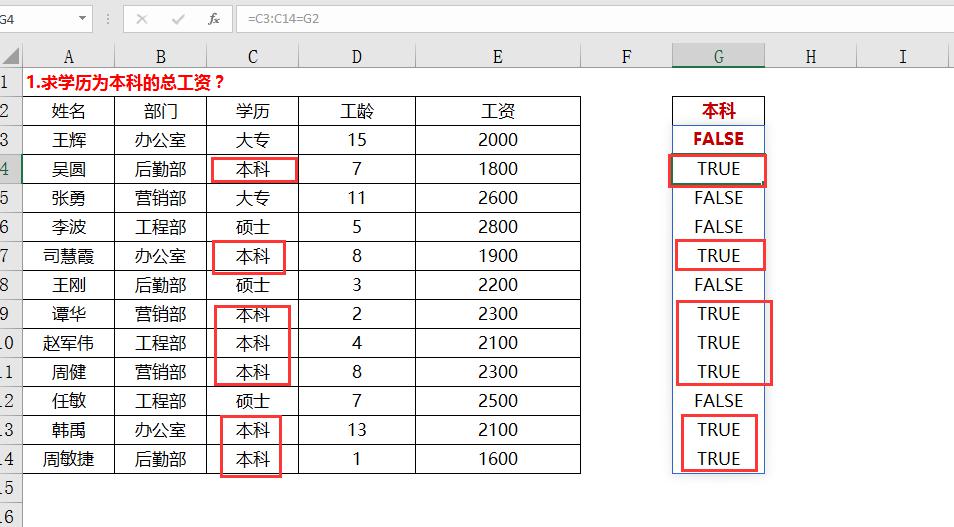Select column D header

357,57
